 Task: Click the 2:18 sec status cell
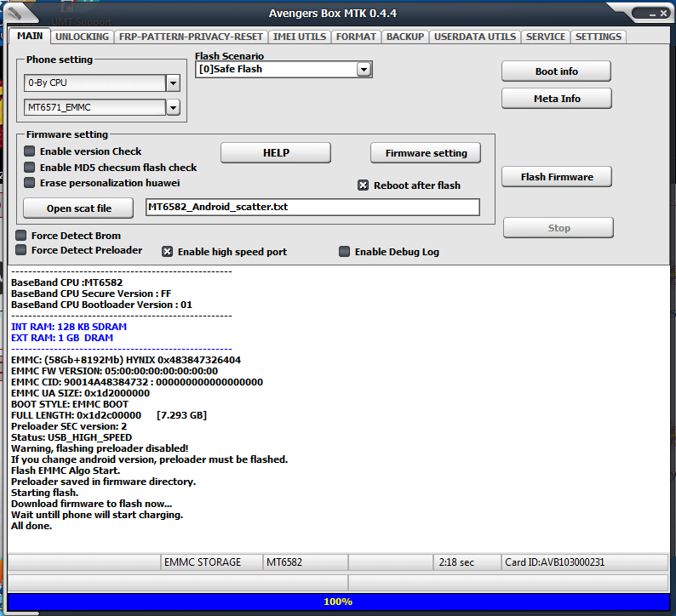(x=467, y=562)
